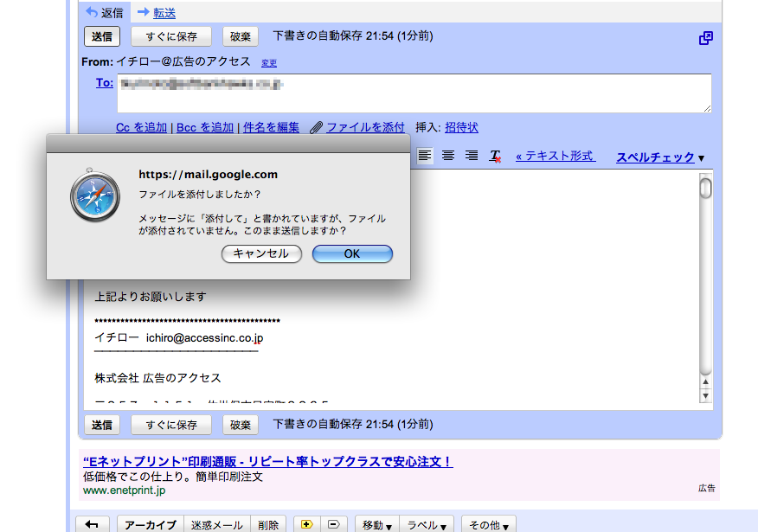Click the https://mail.google.com dialog heading
The width and height of the screenshot is (758, 532).
tap(209, 175)
